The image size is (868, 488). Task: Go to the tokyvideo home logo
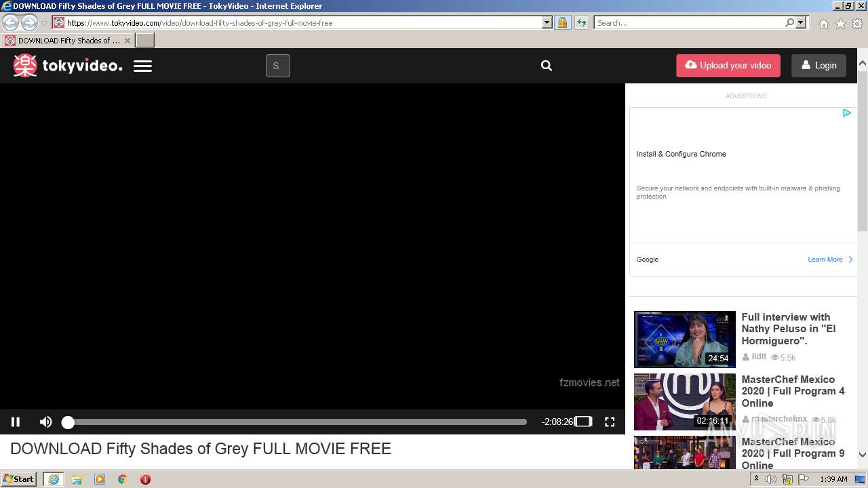pos(68,66)
